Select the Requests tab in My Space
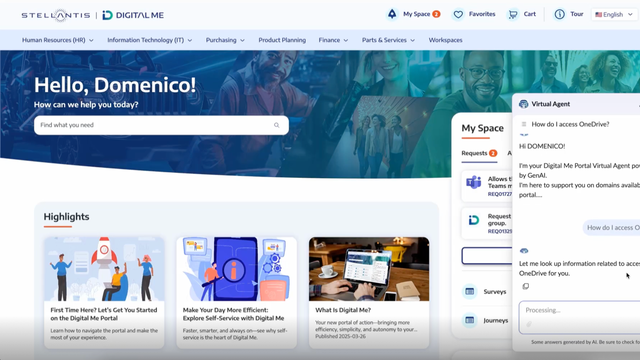This screenshot has height=360, width=640. coord(479,153)
